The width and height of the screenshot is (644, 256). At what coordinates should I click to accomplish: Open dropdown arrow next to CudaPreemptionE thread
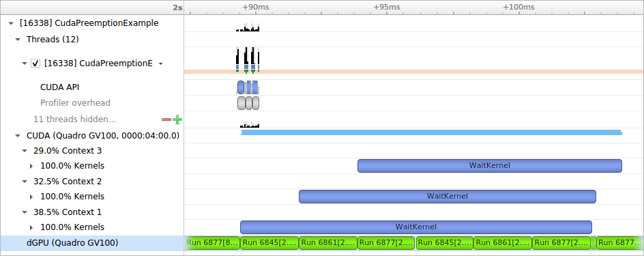[x=160, y=64]
